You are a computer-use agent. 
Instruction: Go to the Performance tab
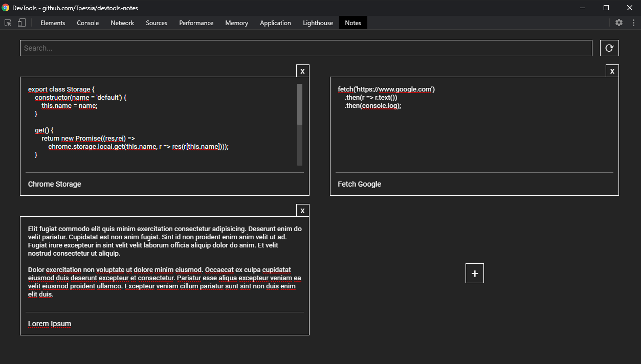pyautogui.click(x=196, y=23)
